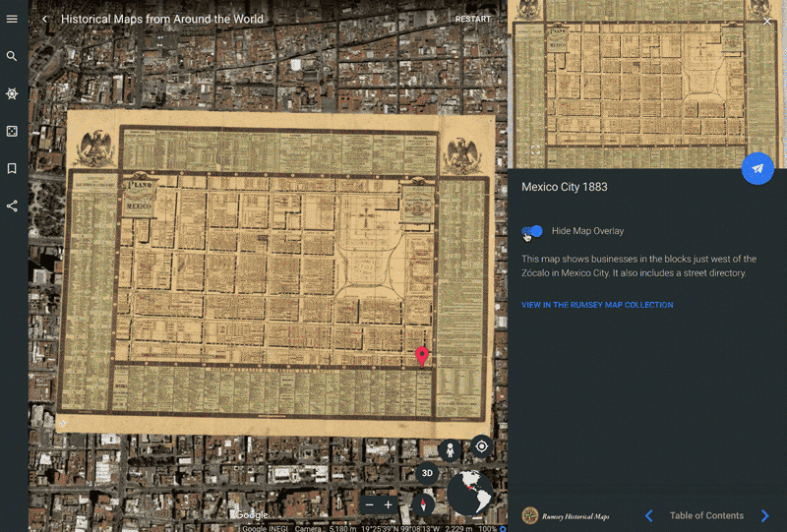Screen dimensions: 787x532
Task: Click the historical map preview thumbnail
Action: 647,85
